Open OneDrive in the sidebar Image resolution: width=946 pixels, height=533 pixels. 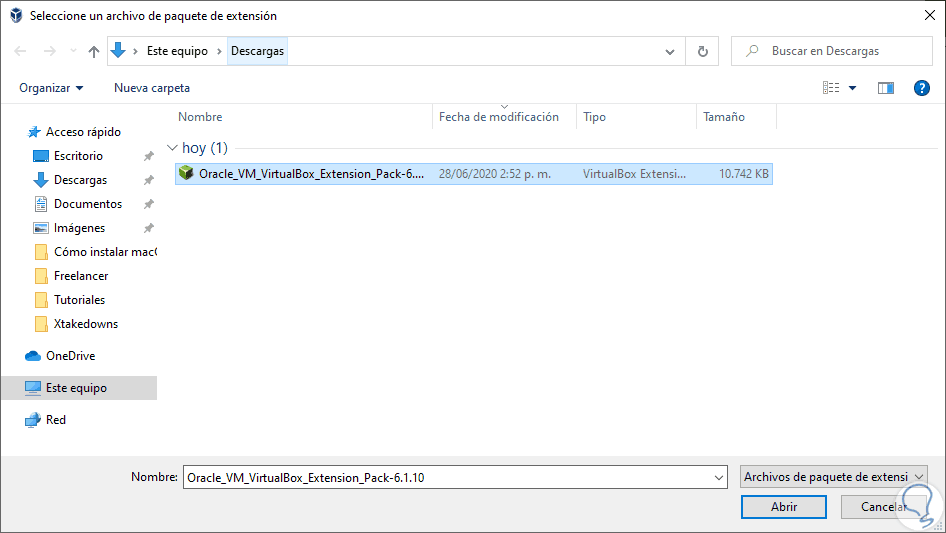pos(71,356)
